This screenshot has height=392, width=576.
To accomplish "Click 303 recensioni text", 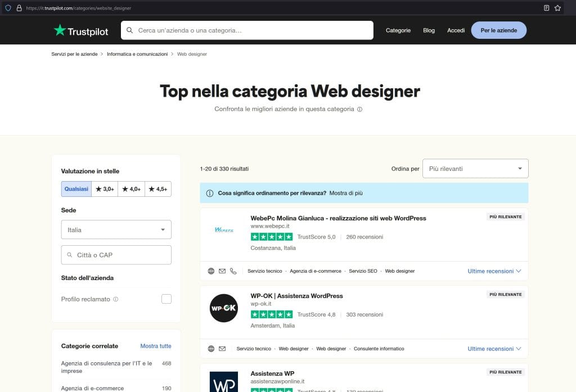I will click(x=364, y=314).
